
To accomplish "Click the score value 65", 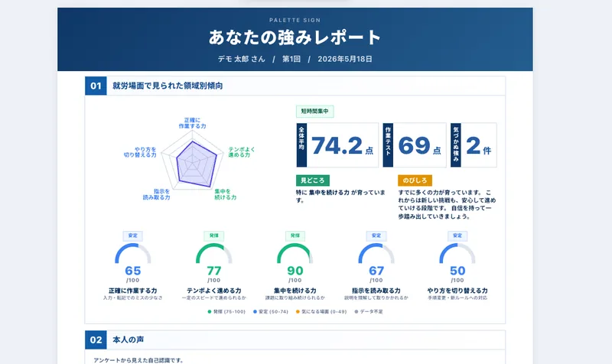I will 132,271.
